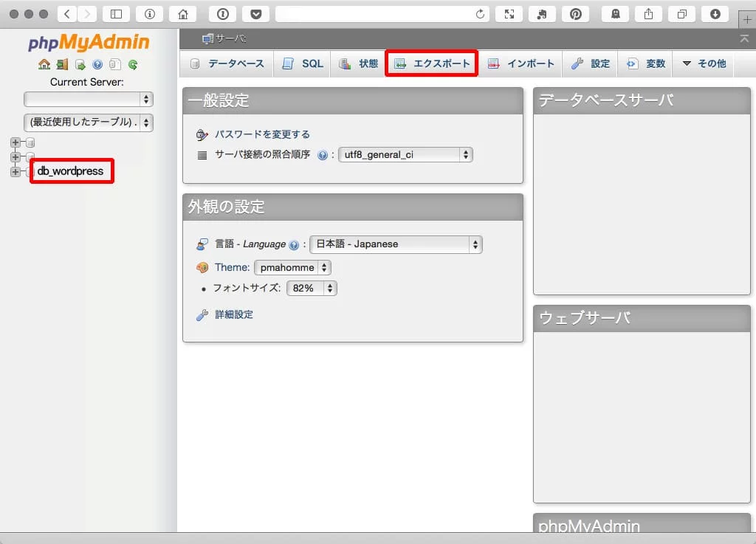Click the Pocket toolbar icon
The height and width of the screenshot is (544, 756).
pos(256,14)
